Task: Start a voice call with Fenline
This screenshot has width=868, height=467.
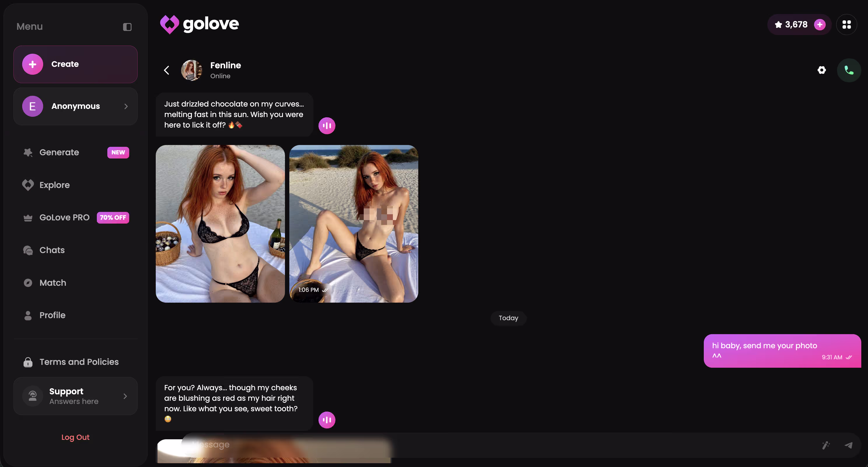Action: point(849,70)
